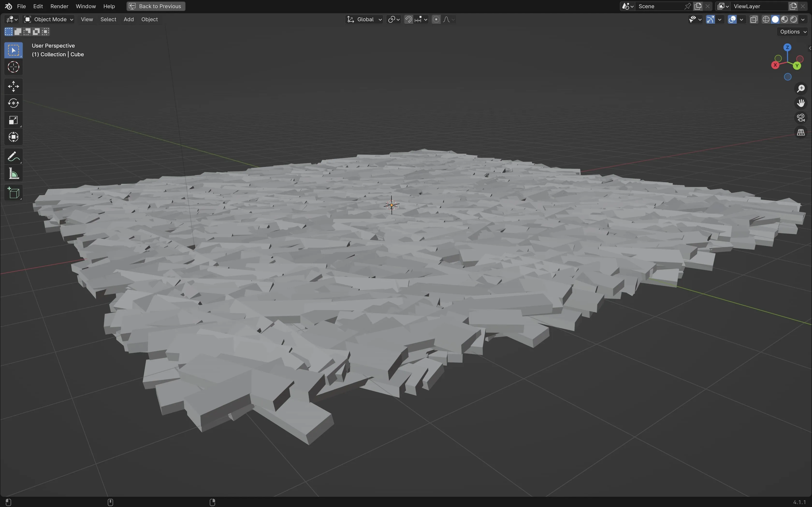Activate the Measure tool
The image size is (812, 507).
14,174
